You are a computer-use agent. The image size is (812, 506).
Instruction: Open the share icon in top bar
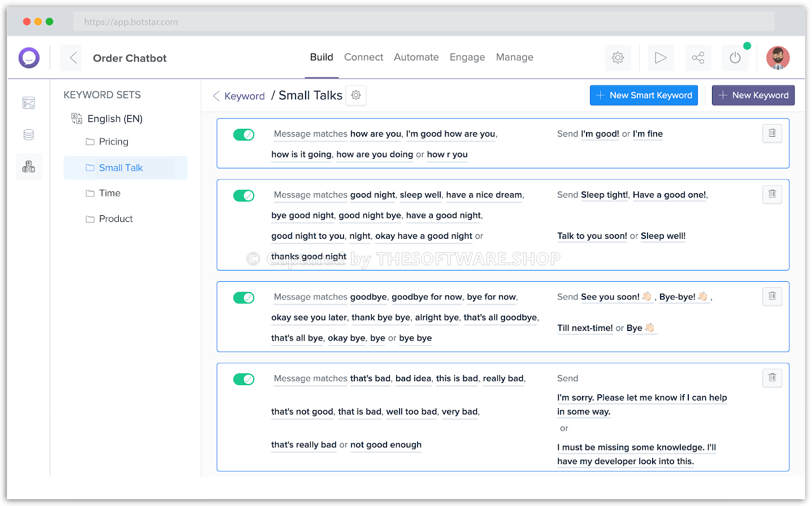click(x=698, y=58)
